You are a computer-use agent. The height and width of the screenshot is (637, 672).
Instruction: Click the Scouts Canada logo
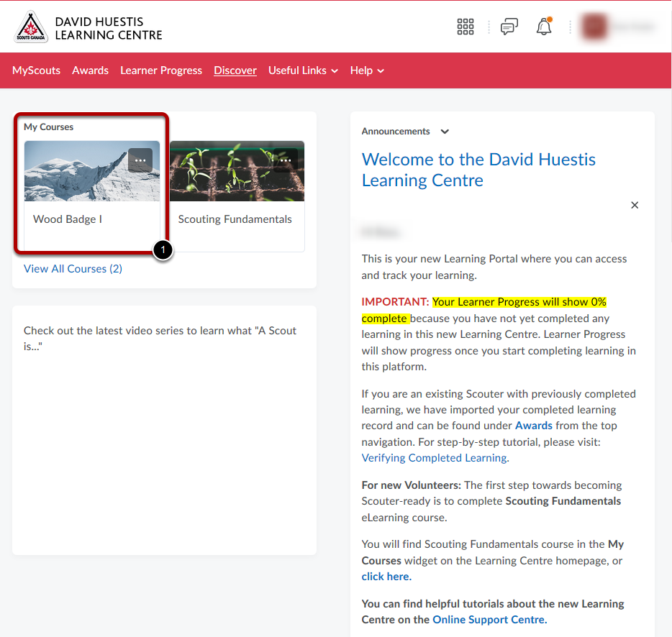click(x=31, y=27)
